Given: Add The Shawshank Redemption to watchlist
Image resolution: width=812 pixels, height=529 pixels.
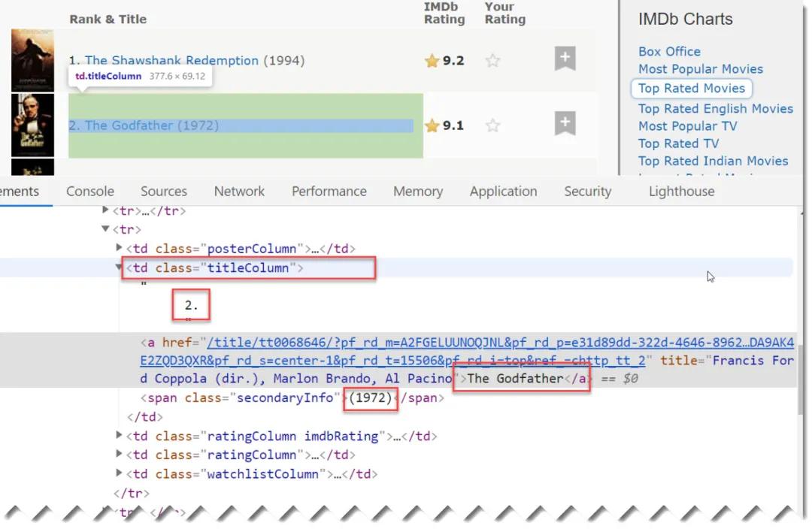Looking at the screenshot, I should [565, 58].
